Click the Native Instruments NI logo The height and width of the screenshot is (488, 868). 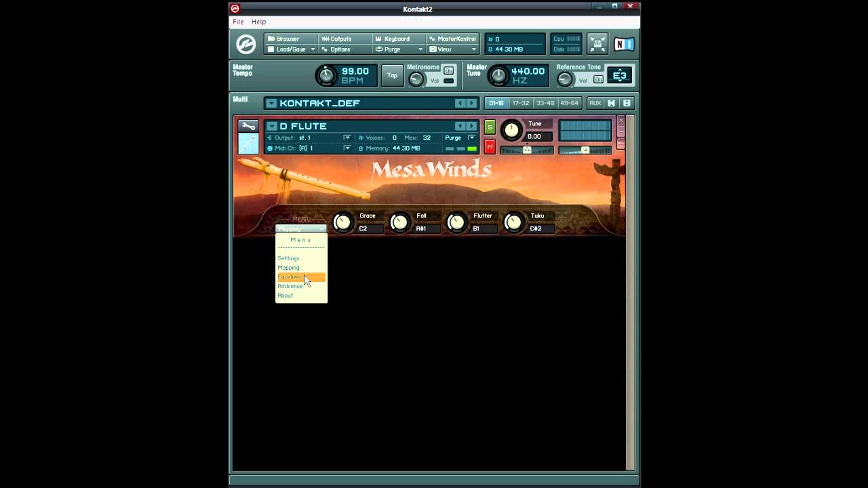click(x=624, y=44)
